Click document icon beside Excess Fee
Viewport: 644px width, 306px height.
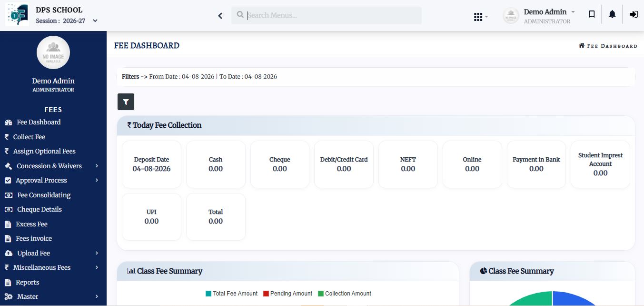tap(7, 224)
